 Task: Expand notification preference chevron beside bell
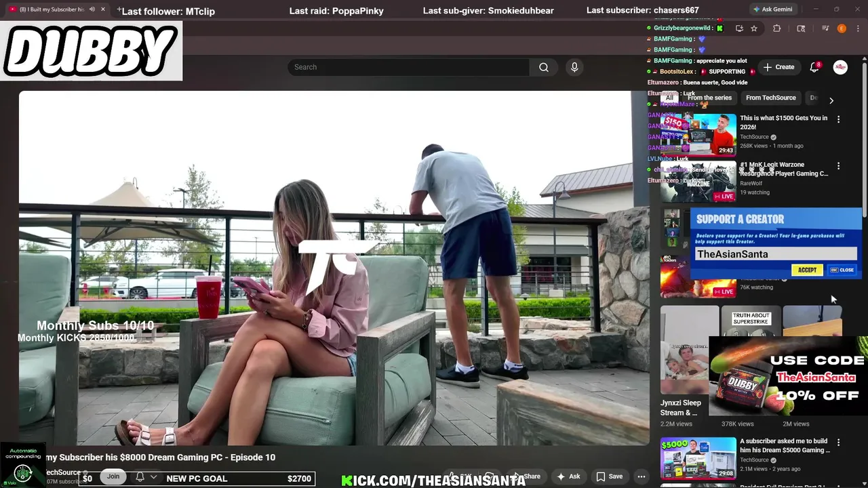153,477
